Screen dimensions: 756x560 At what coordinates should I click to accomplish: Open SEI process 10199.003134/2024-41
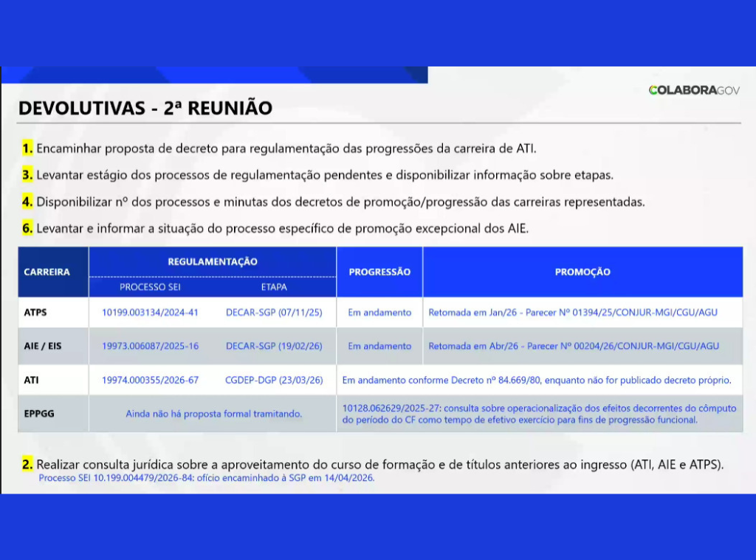click(150, 313)
